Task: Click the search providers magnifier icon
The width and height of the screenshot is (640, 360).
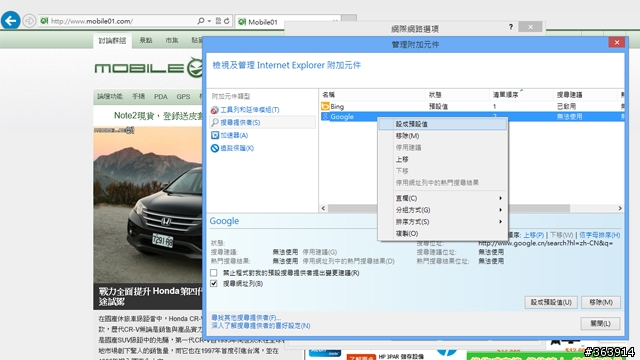Action: pos(215,122)
